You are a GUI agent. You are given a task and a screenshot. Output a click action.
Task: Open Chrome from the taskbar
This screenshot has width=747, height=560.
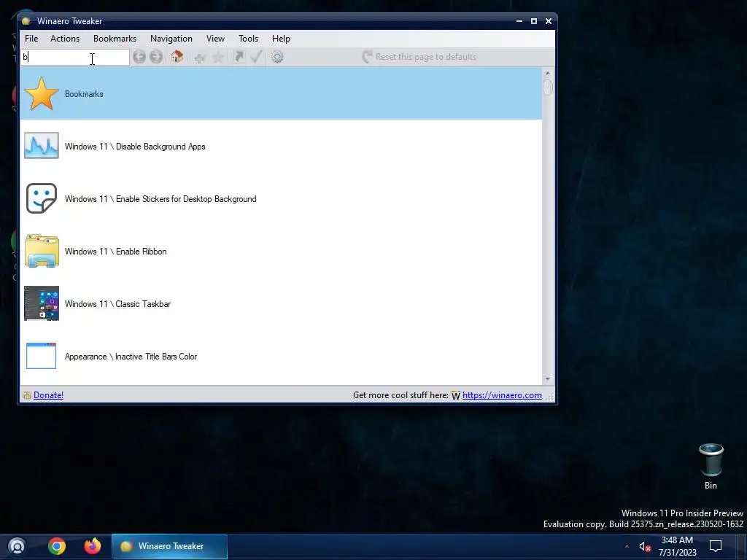tap(57, 546)
